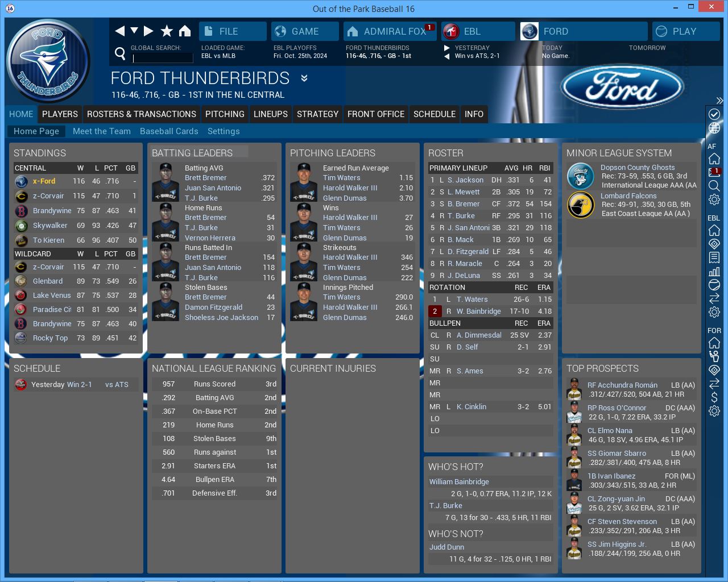Open the AF section settings gear
Screen dimensions: 728x582
point(714,199)
